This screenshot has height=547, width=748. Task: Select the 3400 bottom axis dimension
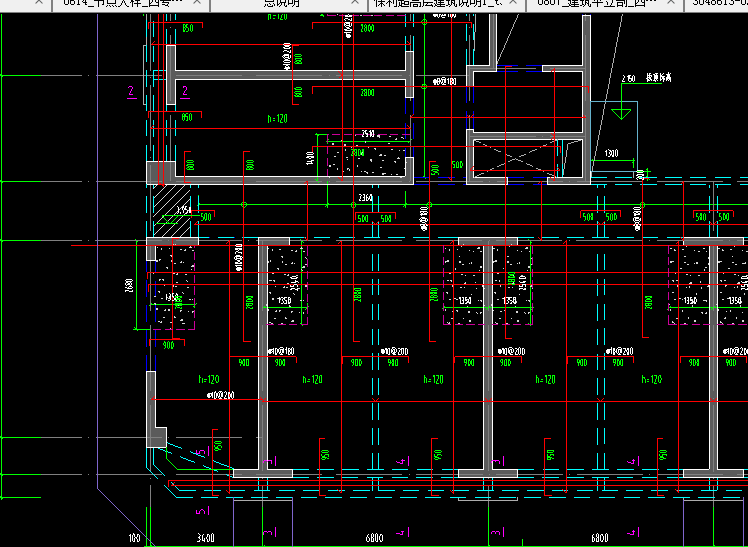[x=206, y=538]
